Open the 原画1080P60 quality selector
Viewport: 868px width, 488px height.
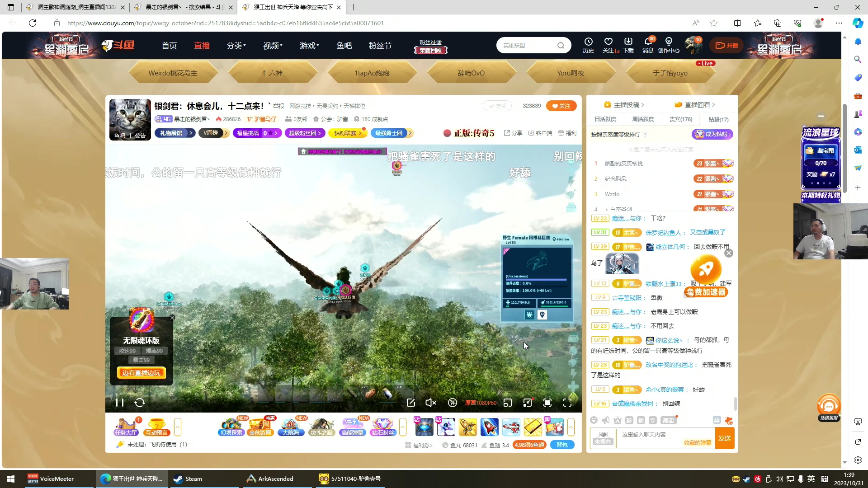[481, 403]
